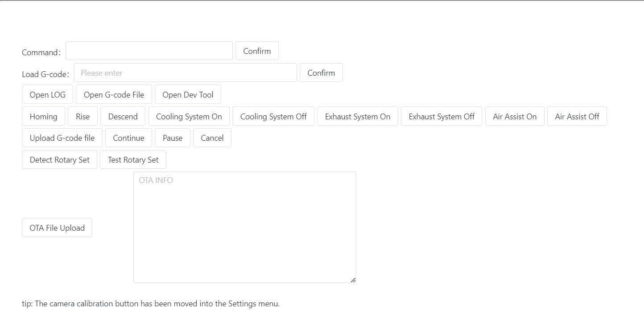Click Detect Rotary Set
The height and width of the screenshot is (334, 644).
59,159
